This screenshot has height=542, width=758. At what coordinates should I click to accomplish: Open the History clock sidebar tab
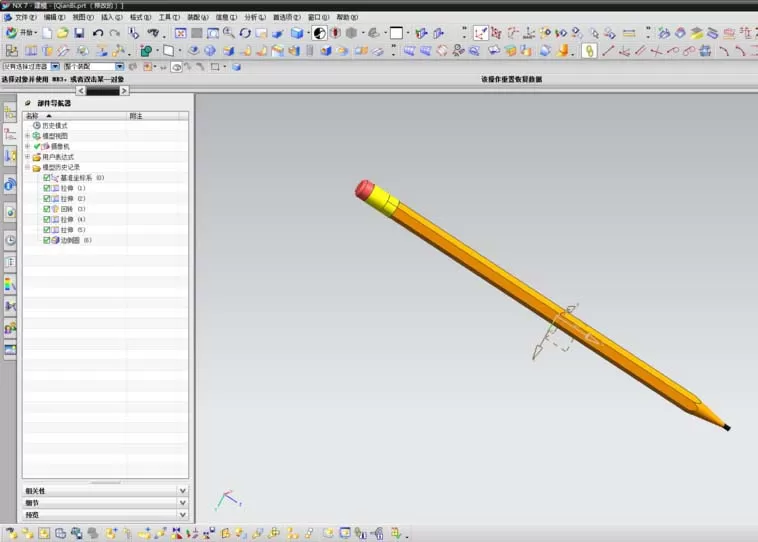click(10, 240)
